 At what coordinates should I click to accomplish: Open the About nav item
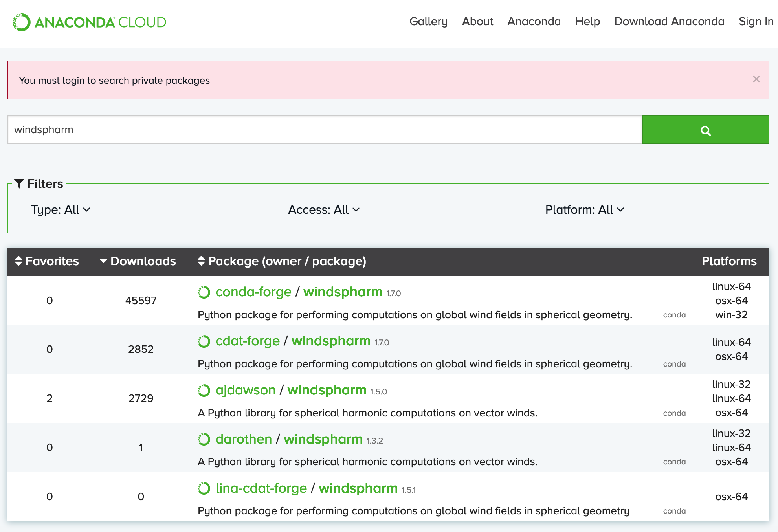tap(477, 22)
